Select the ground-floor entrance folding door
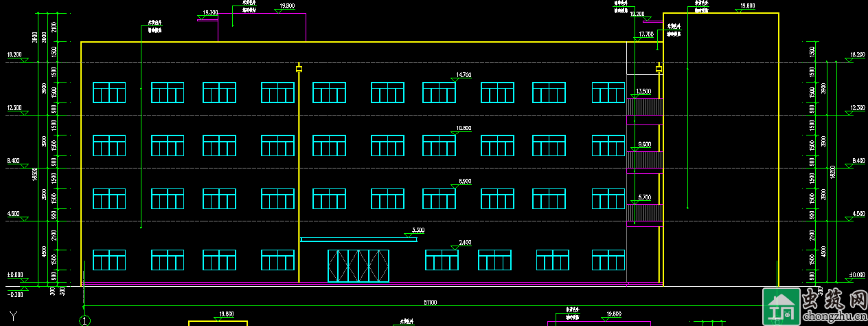 point(358,265)
